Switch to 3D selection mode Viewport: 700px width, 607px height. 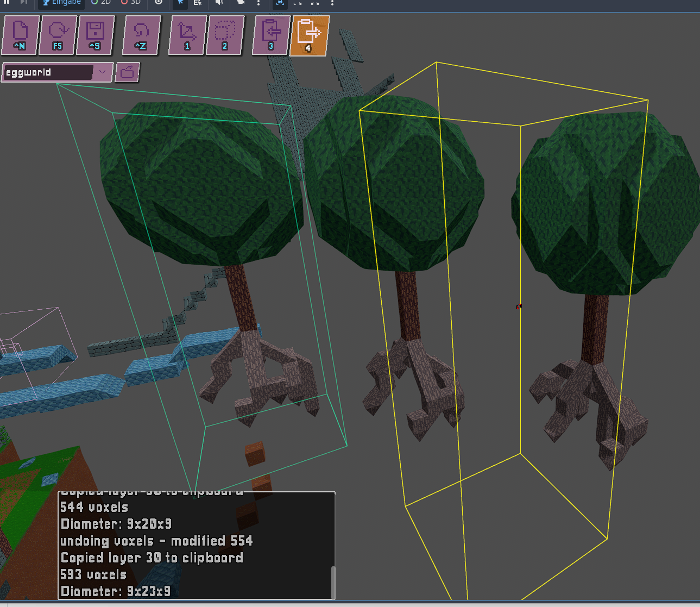(x=131, y=3)
